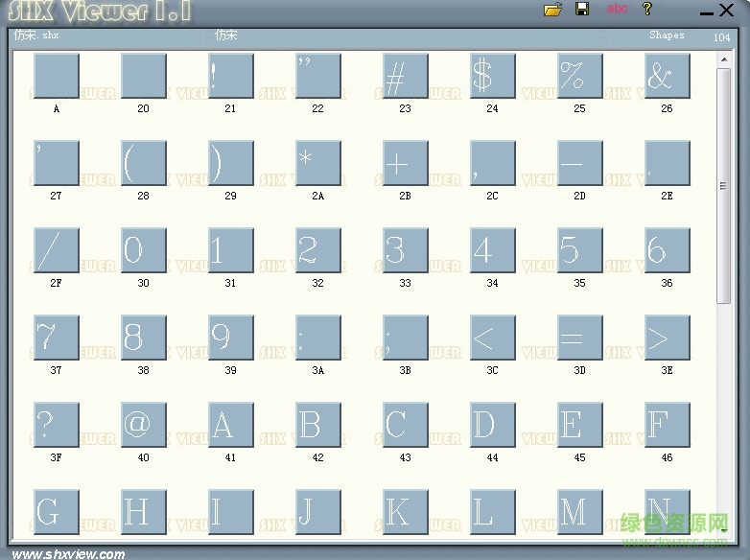Image resolution: width=750 pixels, height=560 pixels.
Task: Click the floppy disk save icon
Action: point(582,10)
